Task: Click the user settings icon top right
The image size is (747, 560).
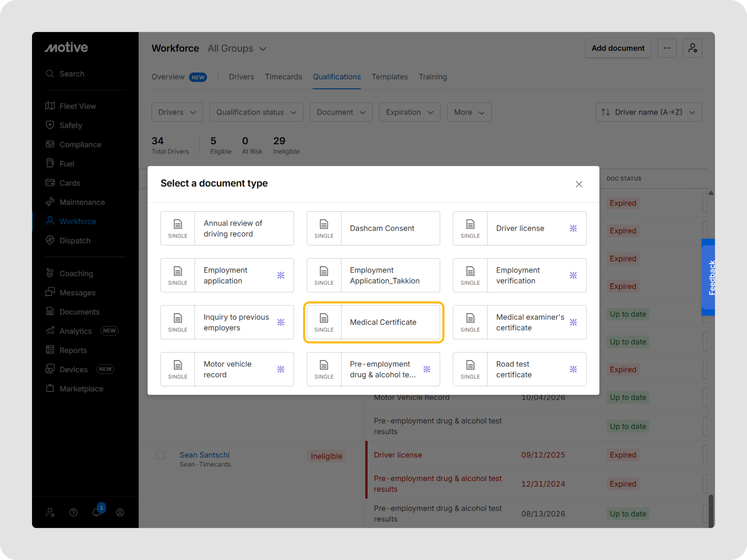Action: tap(692, 48)
